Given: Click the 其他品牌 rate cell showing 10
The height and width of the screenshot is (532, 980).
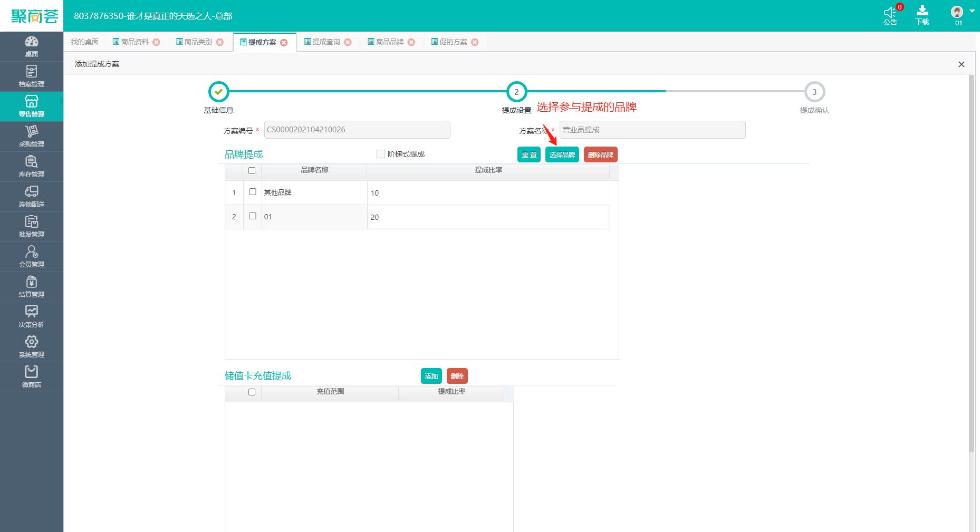Looking at the screenshot, I should 488,193.
